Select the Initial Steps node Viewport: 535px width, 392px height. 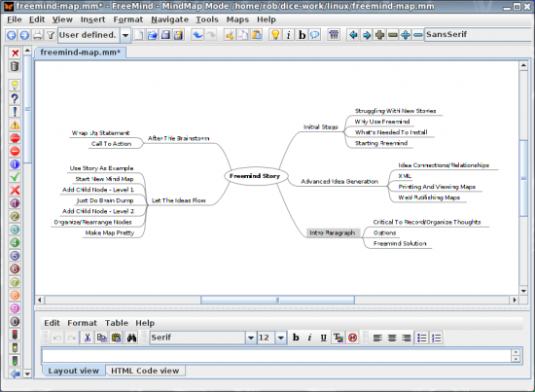(321, 126)
